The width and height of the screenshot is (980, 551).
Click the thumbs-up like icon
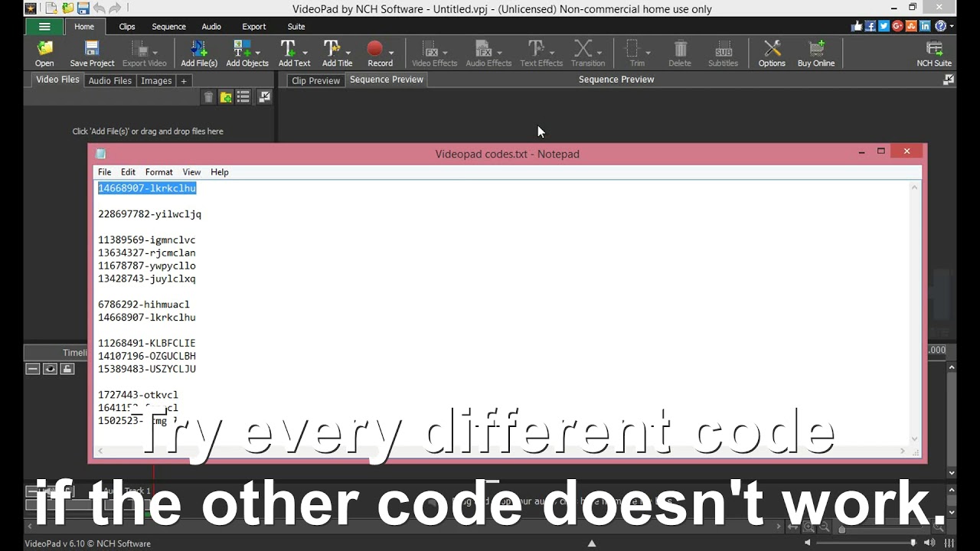[x=857, y=26]
